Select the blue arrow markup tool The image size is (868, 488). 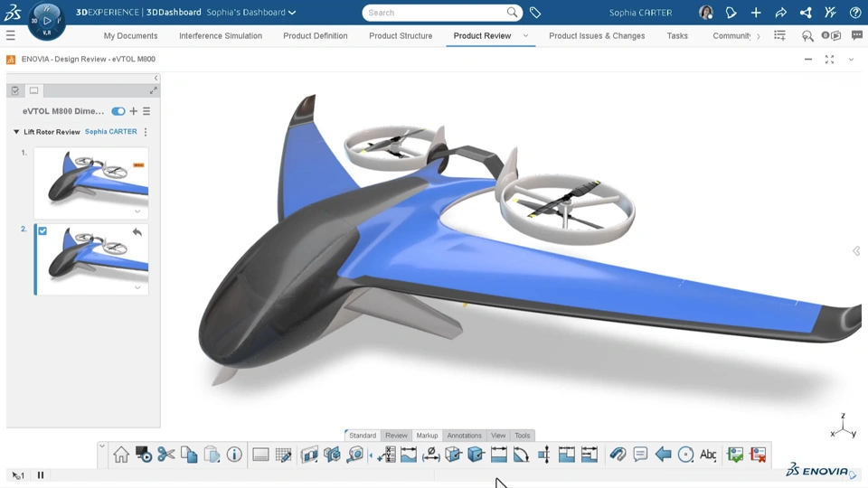tap(663, 455)
